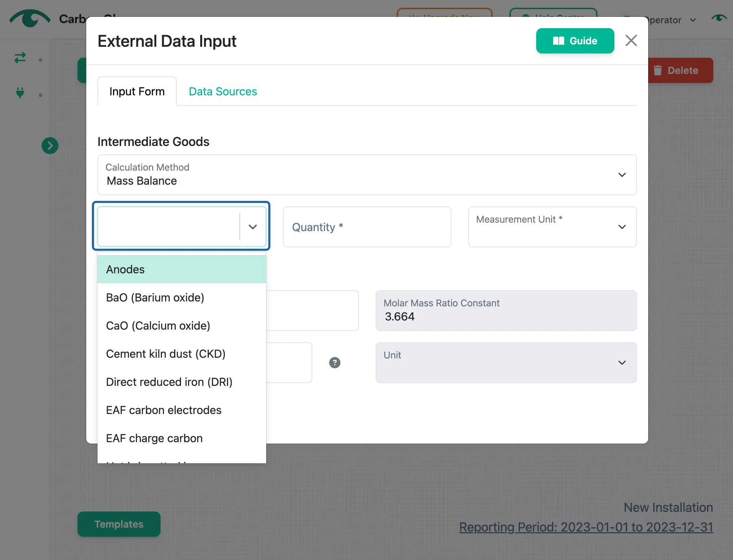Select Direct reduced iron (DRI)
Screen dimensions: 733x560
[182, 382]
